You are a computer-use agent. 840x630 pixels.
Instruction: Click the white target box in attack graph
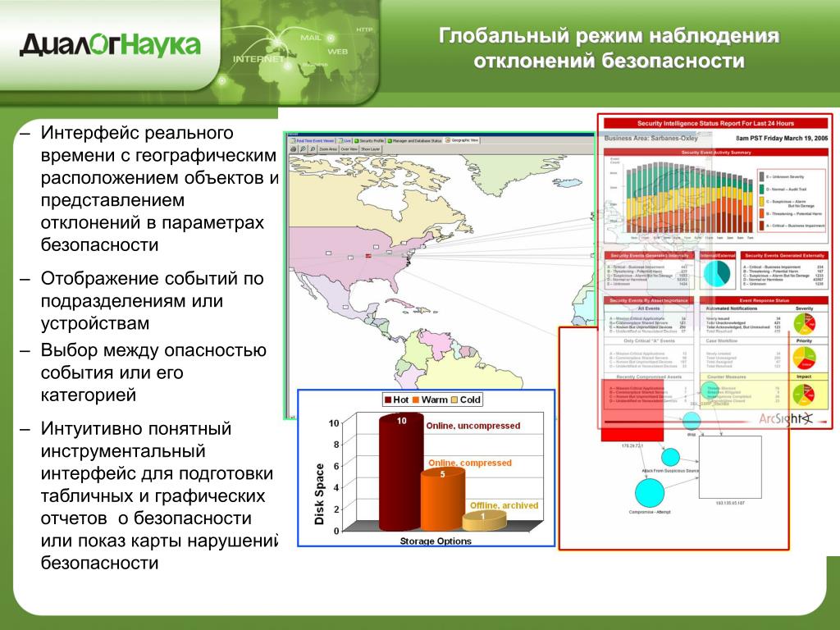[x=730, y=467]
